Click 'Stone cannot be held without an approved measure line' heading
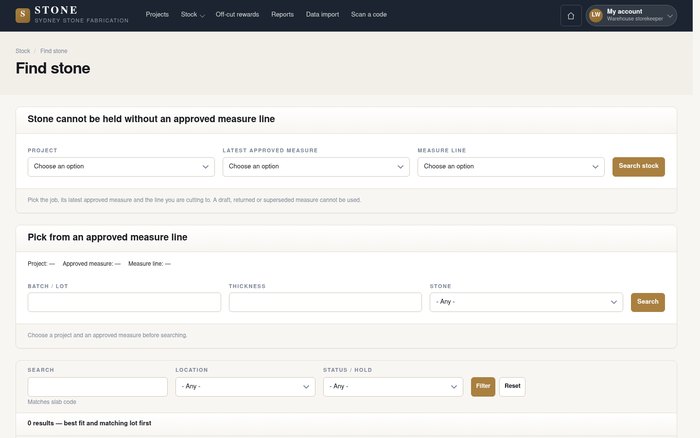The width and height of the screenshot is (700, 438). pos(151,119)
